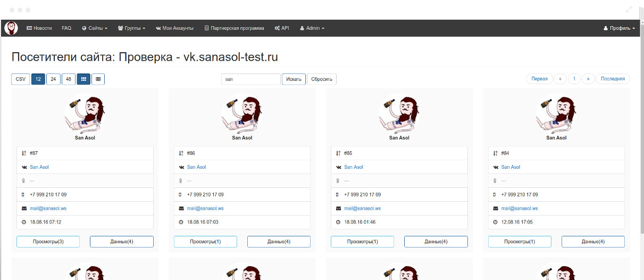Click the site logo in the navbar
The height and width of the screenshot is (280, 644).
click(11, 28)
